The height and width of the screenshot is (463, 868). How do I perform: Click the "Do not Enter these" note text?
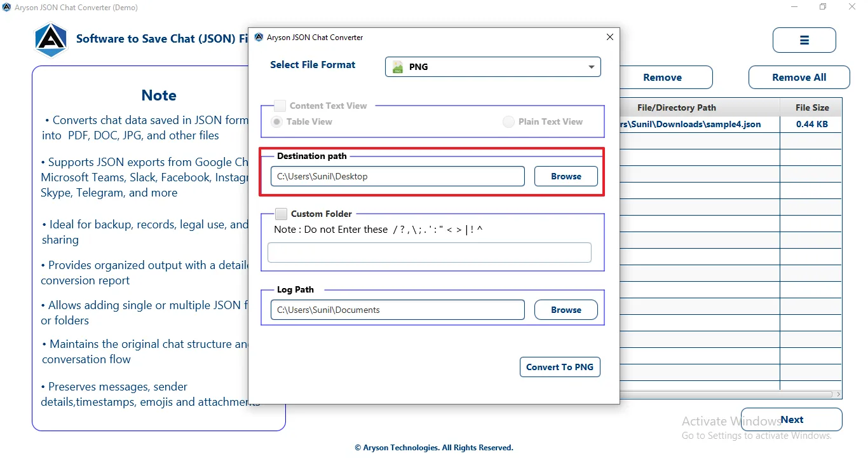click(x=378, y=230)
